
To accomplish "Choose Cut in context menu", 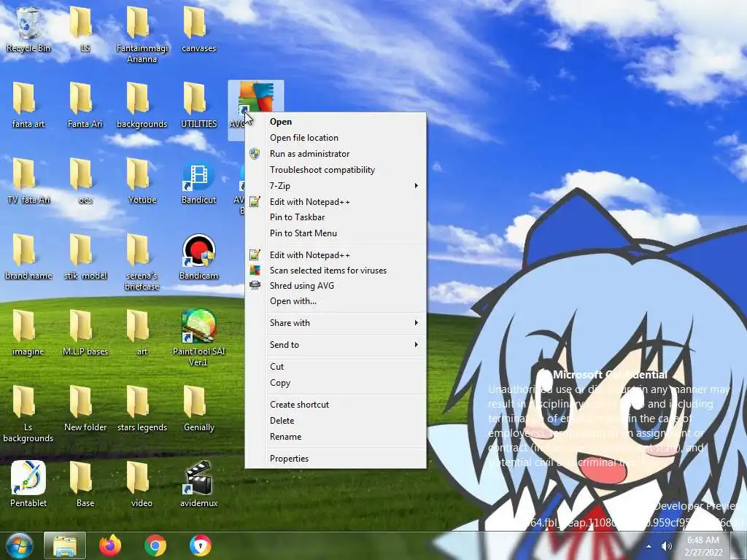I will pyautogui.click(x=336, y=367).
